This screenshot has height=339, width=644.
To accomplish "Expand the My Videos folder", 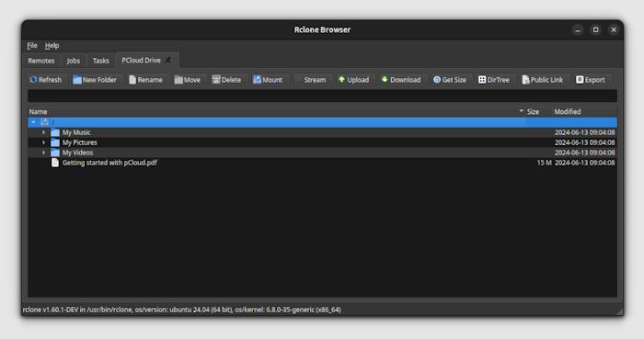I will (43, 153).
